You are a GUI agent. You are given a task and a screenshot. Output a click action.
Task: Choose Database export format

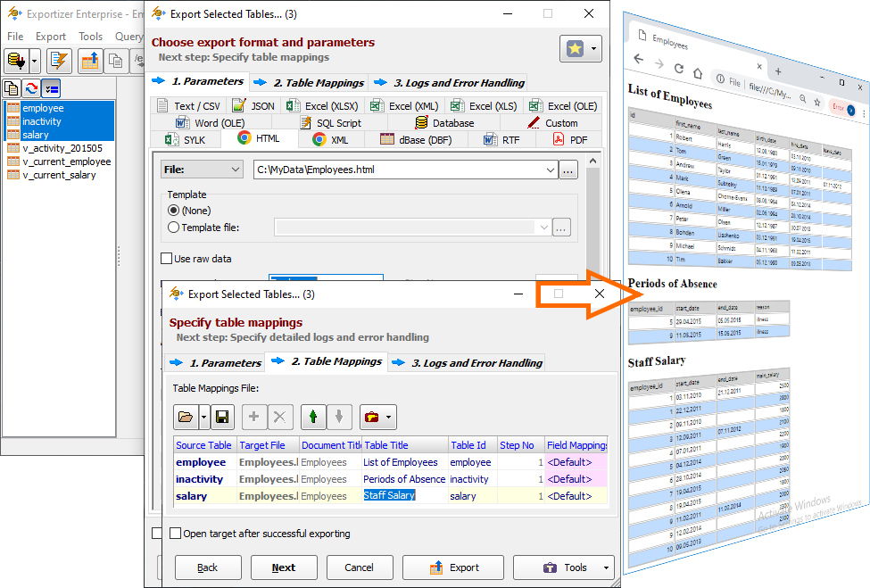click(445, 123)
